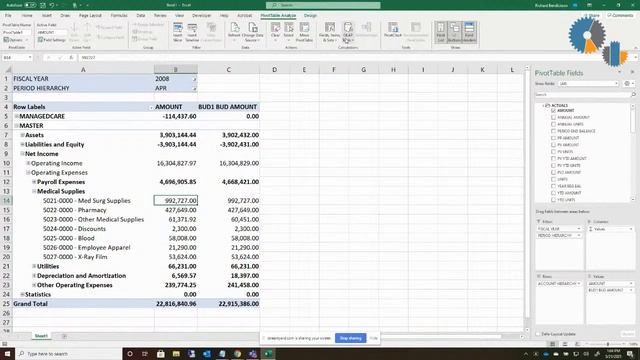Expand the MANAGEDCARE row
The image size is (640, 360).
(17, 116)
